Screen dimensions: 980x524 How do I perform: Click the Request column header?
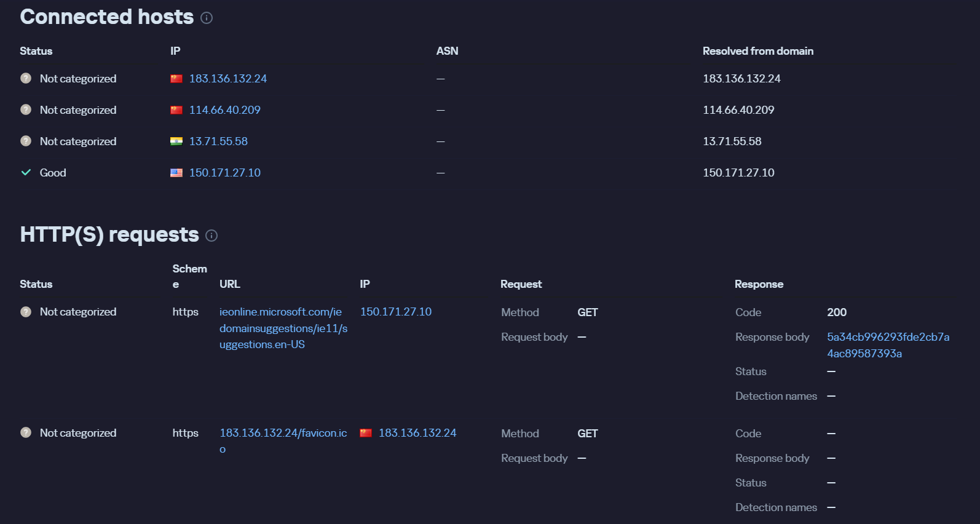point(521,284)
